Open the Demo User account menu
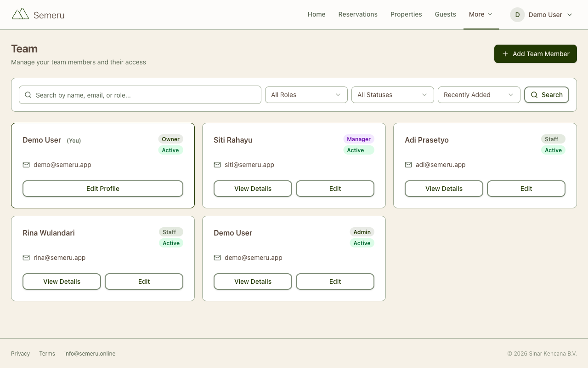Screen dimensions: 588x368 pos(542,15)
